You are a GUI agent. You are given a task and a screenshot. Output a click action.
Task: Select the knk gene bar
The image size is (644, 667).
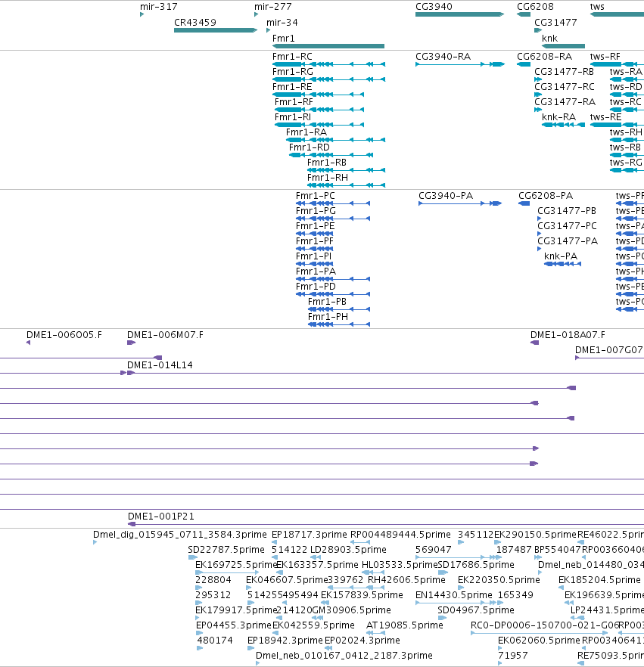point(563,46)
